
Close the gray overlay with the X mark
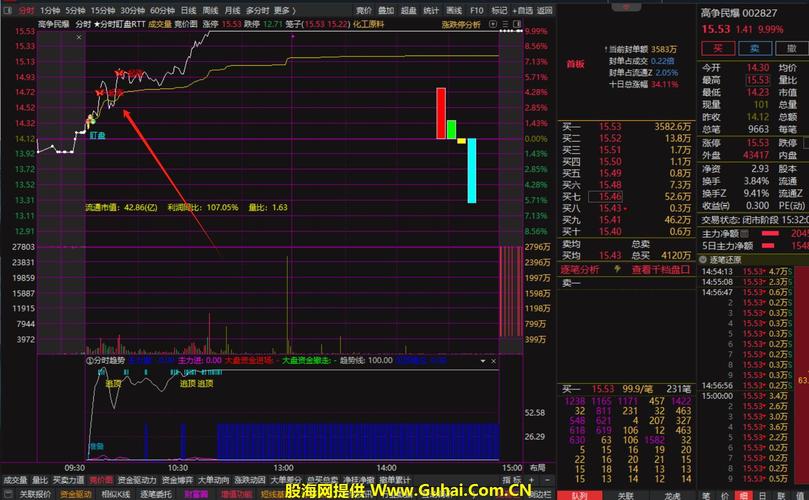pyautogui.click(x=79, y=37)
